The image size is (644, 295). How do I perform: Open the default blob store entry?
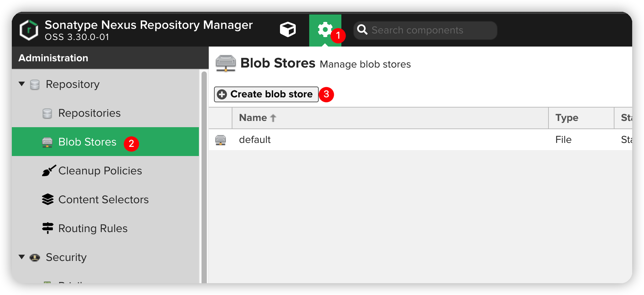click(255, 140)
